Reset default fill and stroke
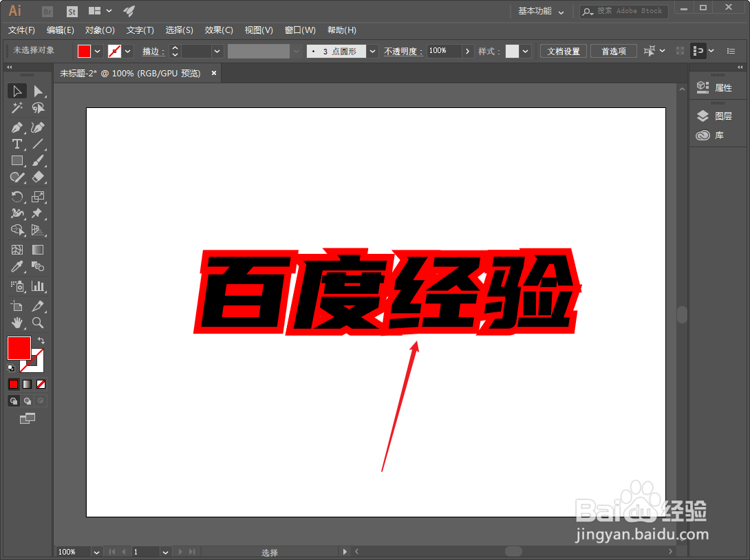The image size is (750, 560). tap(11, 368)
